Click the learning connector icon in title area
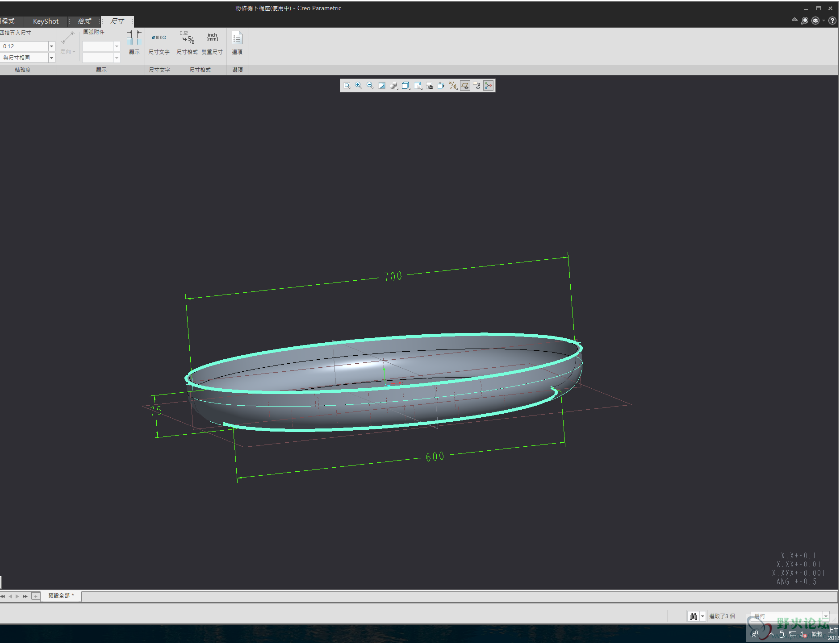The width and height of the screenshot is (840, 644). pos(816,21)
